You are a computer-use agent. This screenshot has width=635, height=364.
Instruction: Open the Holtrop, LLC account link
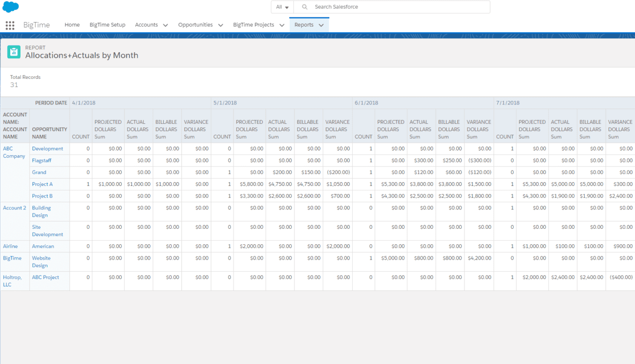point(13,281)
